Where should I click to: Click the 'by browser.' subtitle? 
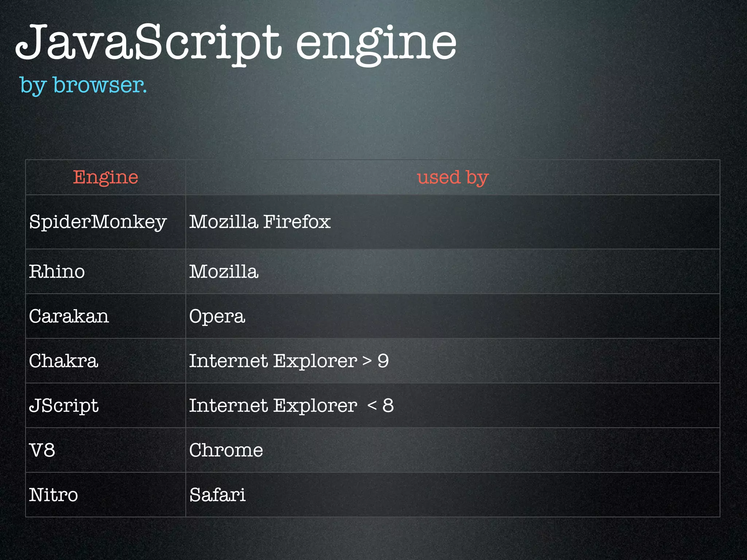point(83,86)
